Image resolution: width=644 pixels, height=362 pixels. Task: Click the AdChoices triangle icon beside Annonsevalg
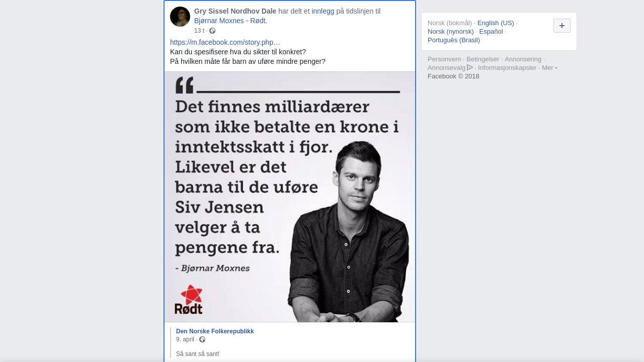pyautogui.click(x=470, y=67)
